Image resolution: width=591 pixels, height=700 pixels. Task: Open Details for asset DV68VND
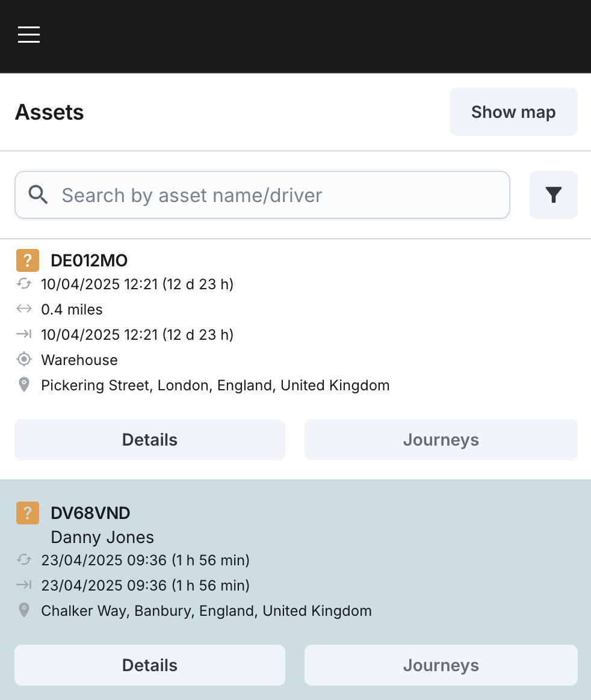coord(149,665)
